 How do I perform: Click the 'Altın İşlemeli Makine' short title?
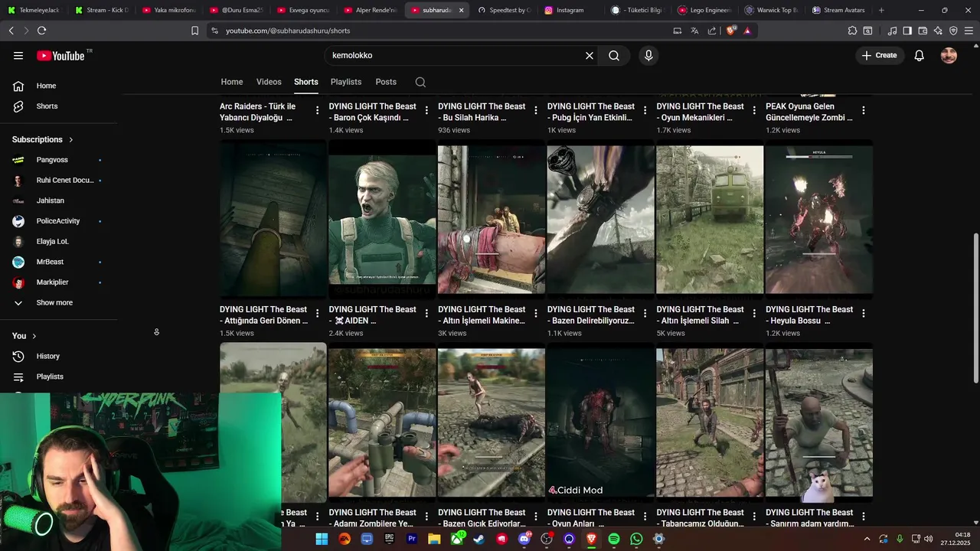click(482, 315)
